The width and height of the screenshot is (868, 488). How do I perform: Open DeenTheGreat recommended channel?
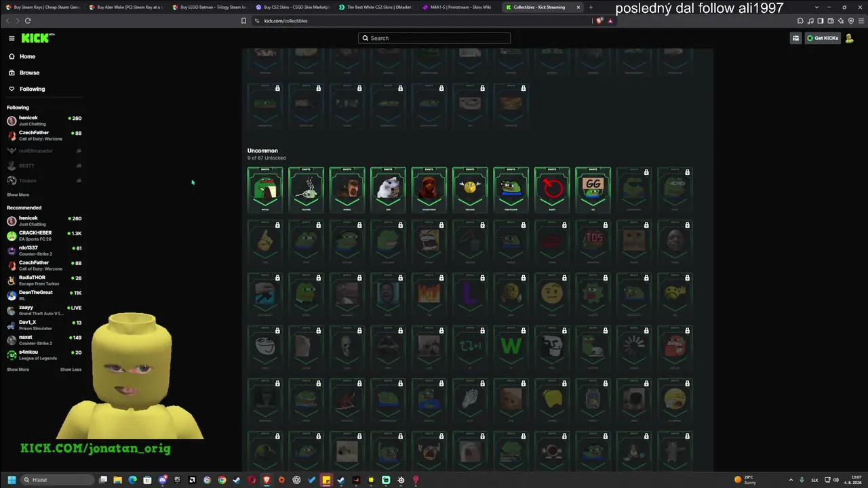(44, 296)
